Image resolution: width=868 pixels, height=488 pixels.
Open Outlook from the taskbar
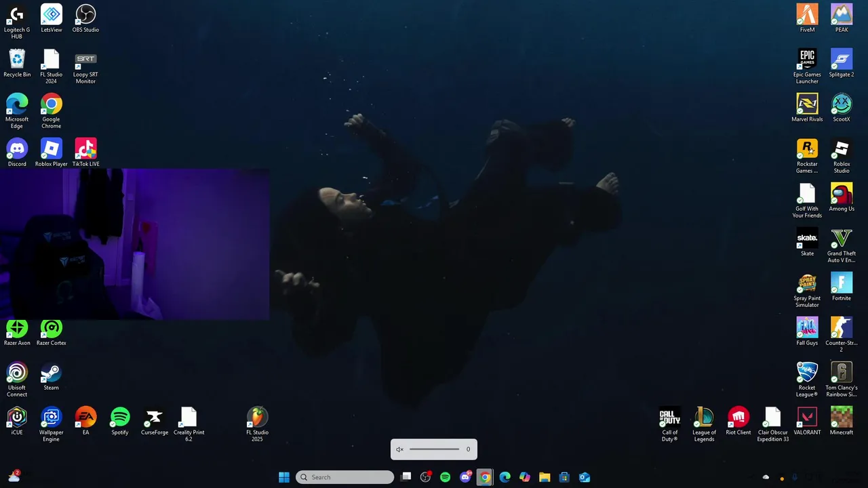point(584,477)
